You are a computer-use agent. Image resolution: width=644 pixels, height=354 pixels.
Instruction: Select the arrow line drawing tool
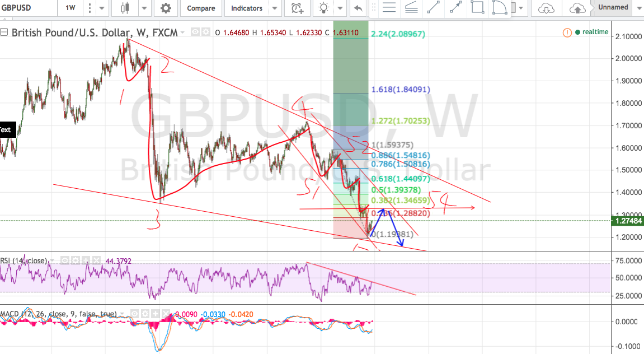[455, 7]
